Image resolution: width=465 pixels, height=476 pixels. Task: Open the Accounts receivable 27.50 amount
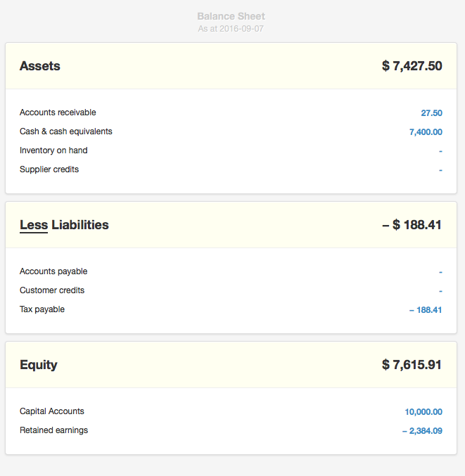click(x=431, y=113)
